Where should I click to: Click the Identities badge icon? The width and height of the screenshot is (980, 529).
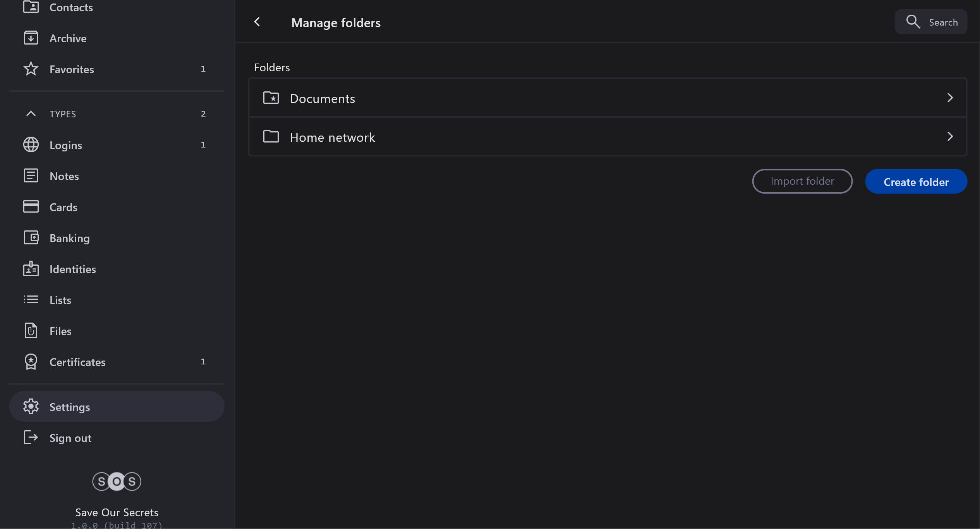click(31, 269)
